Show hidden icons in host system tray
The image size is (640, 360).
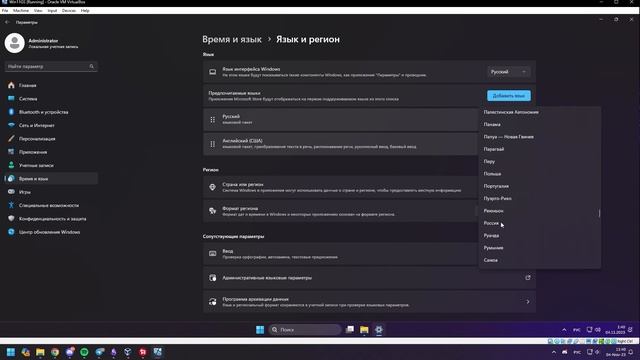coord(554,352)
